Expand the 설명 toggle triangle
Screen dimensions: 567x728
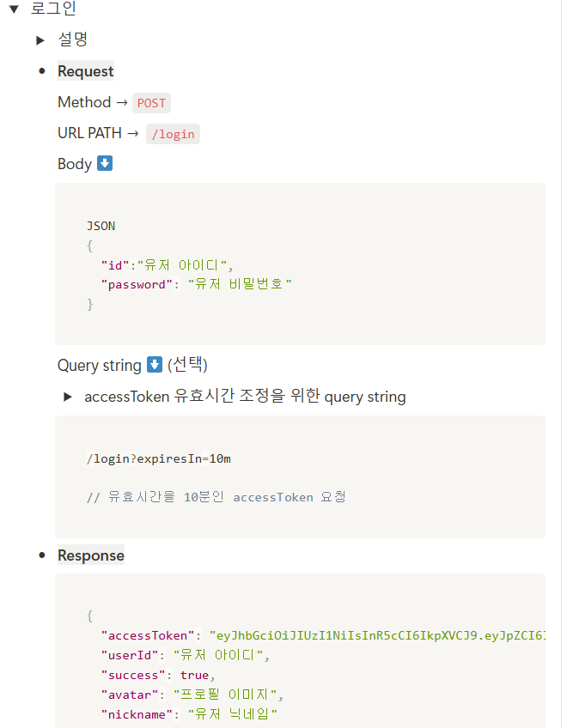pos(40,40)
